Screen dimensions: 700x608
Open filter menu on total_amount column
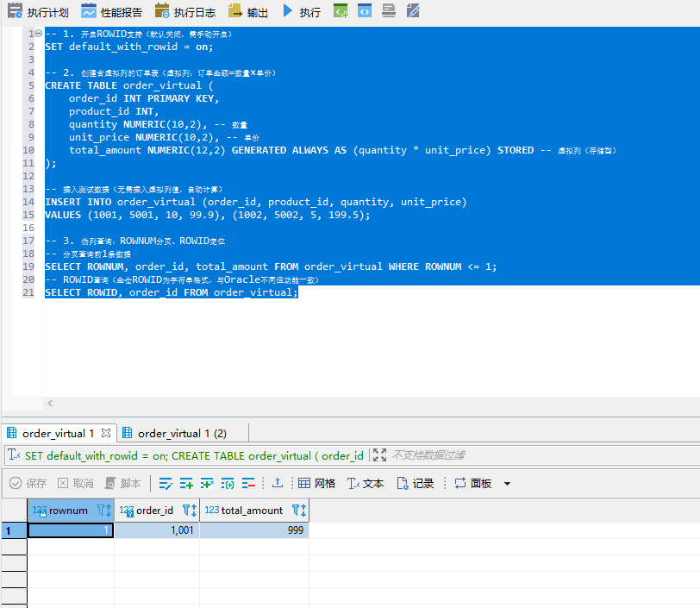click(x=298, y=511)
